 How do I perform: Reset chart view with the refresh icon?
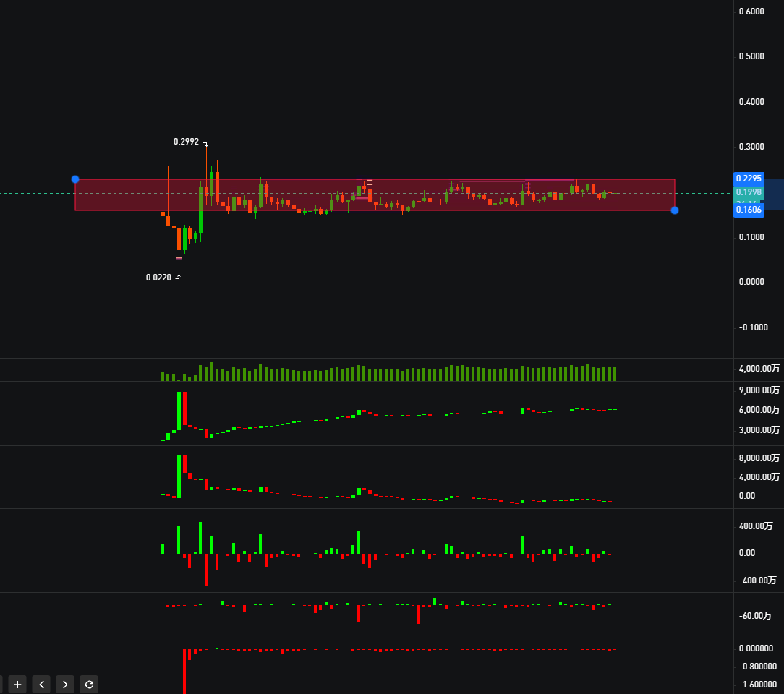[89, 685]
